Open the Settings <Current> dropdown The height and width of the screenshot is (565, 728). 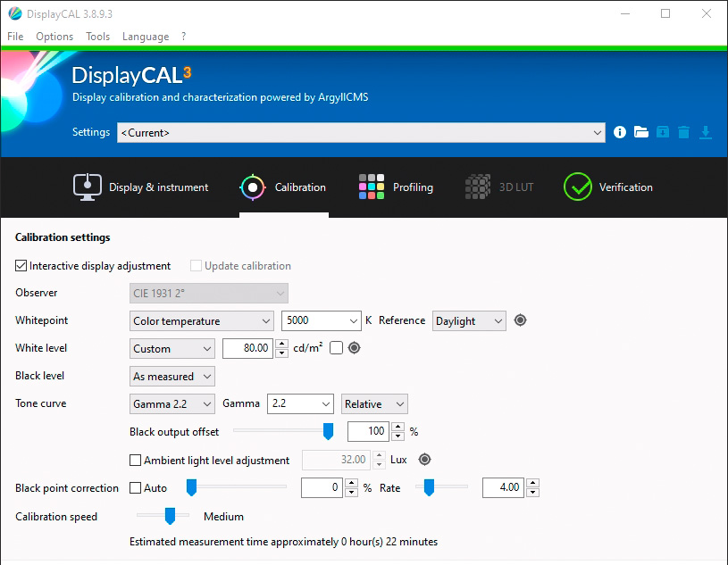[361, 133]
